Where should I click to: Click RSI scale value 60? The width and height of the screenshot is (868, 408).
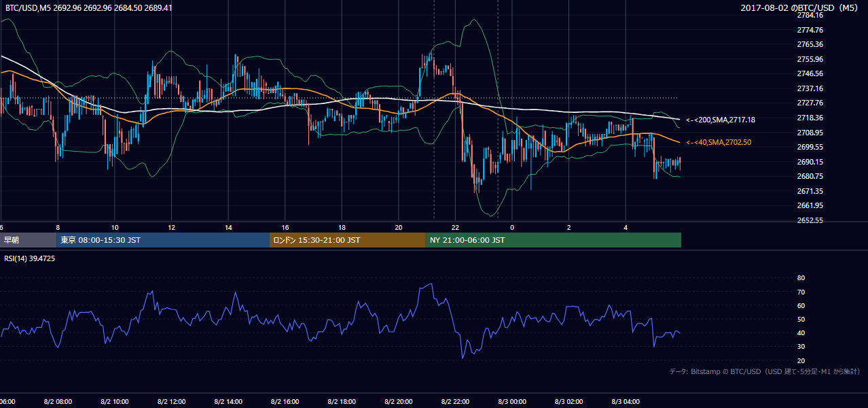[801, 305]
